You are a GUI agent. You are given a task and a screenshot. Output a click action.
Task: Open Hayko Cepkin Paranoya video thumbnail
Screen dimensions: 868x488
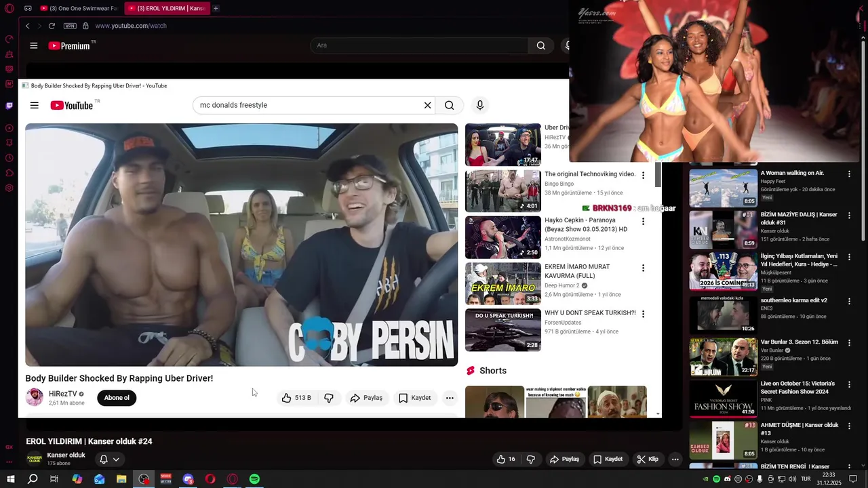(x=502, y=237)
